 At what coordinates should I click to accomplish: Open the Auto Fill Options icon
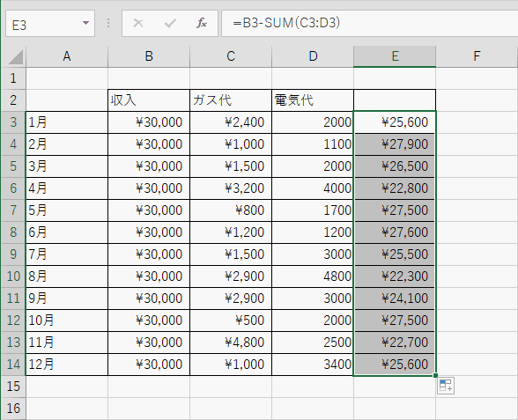(x=446, y=386)
